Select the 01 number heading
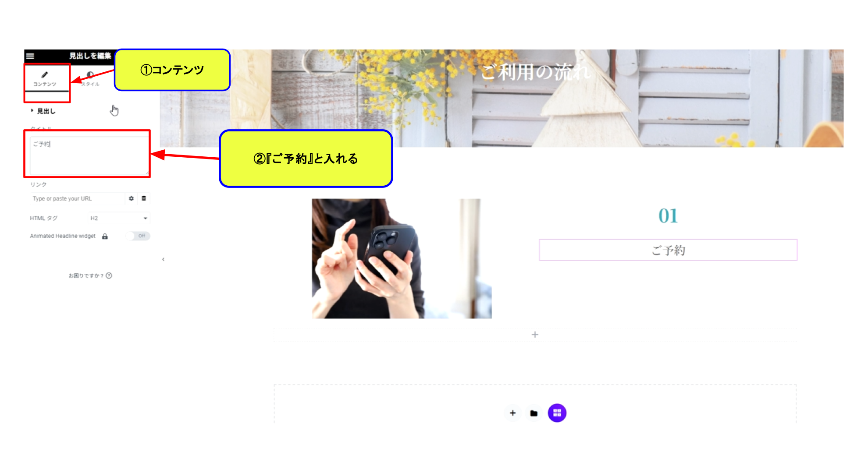Image resolution: width=868 pixels, height=473 pixels. 668,216
